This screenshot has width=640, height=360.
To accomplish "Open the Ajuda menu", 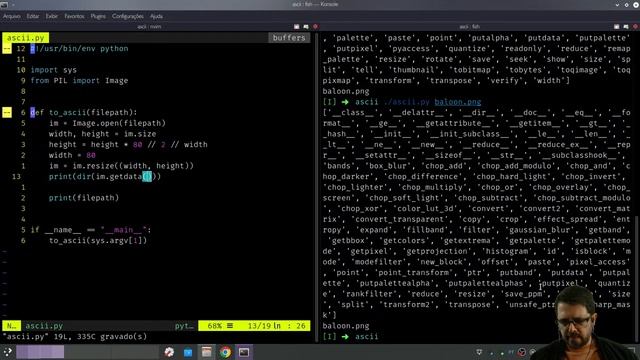I will (156, 16).
